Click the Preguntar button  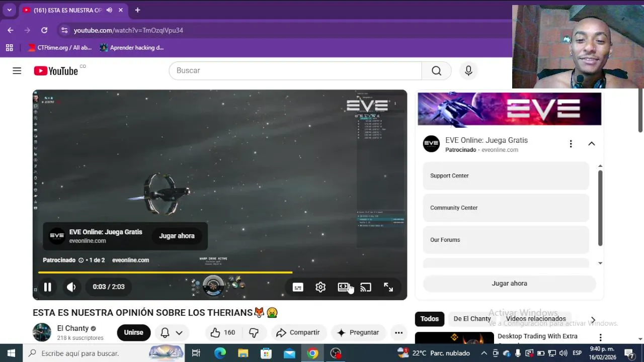[358, 332]
